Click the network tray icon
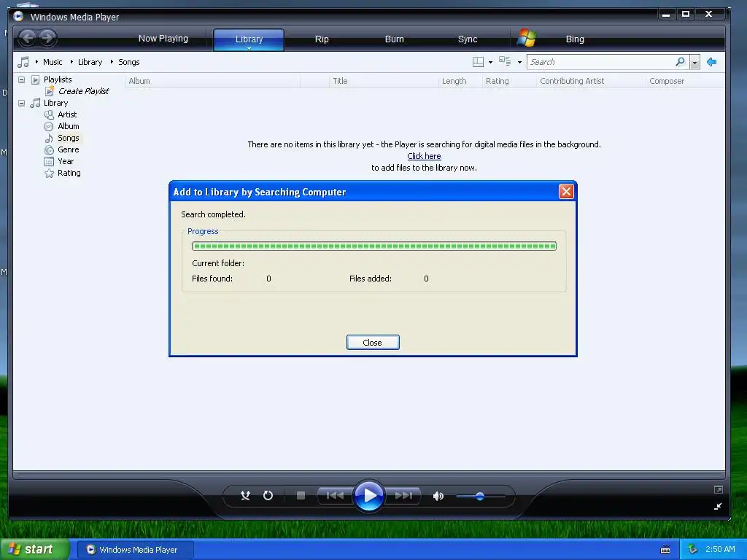The image size is (747, 560). click(x=693, y=550)
